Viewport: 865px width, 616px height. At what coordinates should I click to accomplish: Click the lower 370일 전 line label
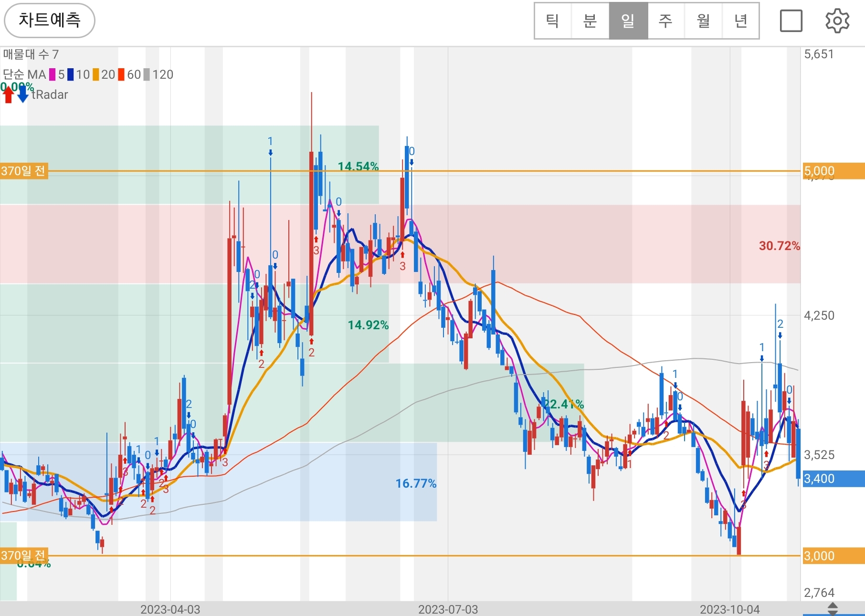click(x=23, y=555)
